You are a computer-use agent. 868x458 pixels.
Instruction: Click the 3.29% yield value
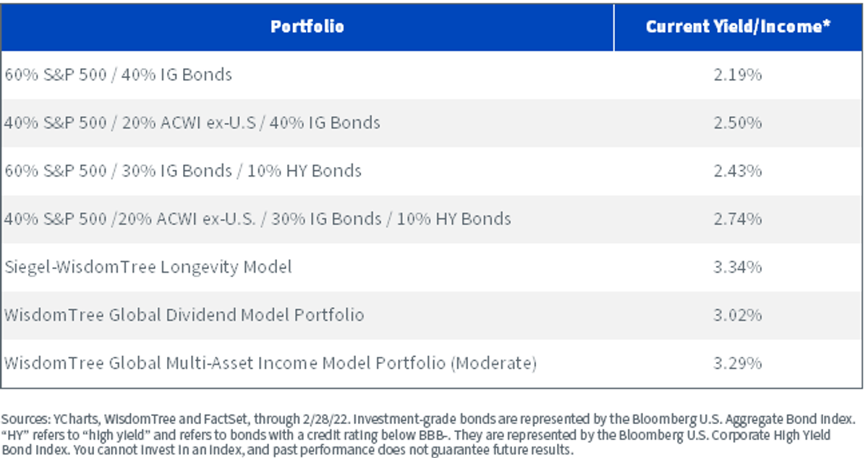738,363
